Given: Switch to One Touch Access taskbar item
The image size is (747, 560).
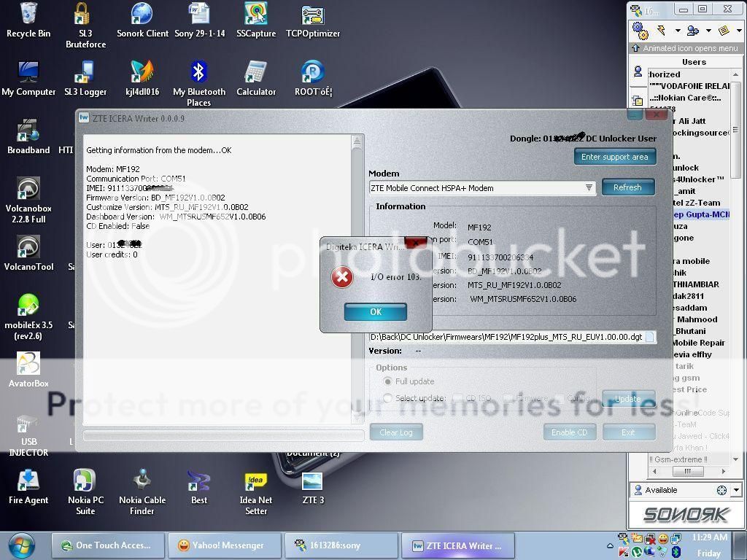Looking at the screenshot, I should pos(106,545).
